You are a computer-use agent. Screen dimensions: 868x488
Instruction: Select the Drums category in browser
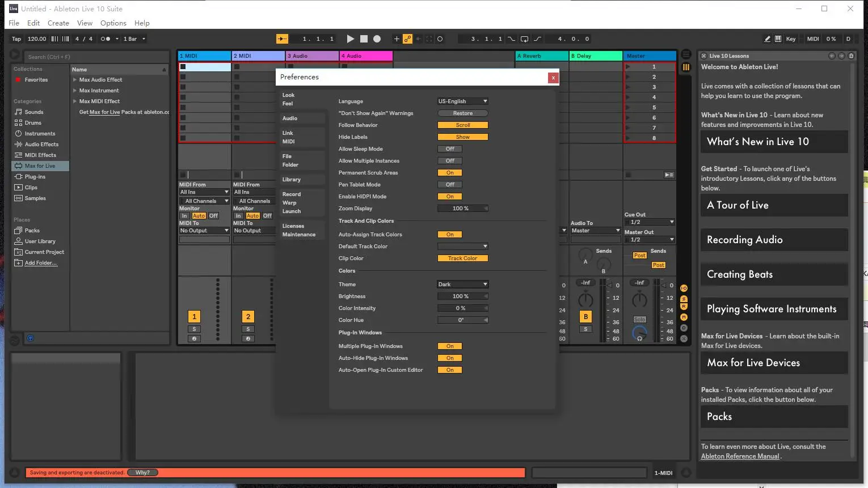point(33,122)
